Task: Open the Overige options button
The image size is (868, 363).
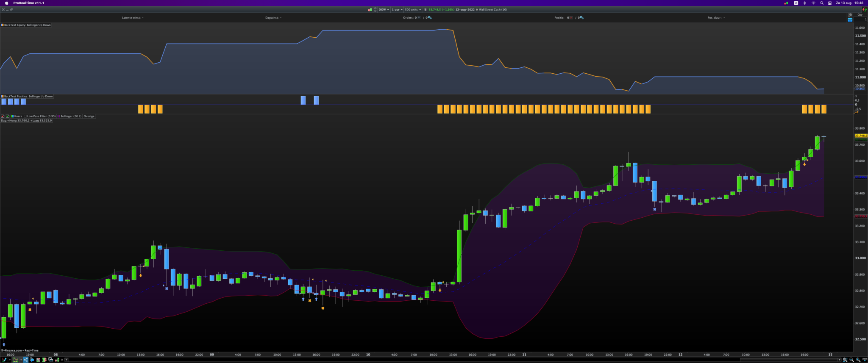Action: click(89, 116)
